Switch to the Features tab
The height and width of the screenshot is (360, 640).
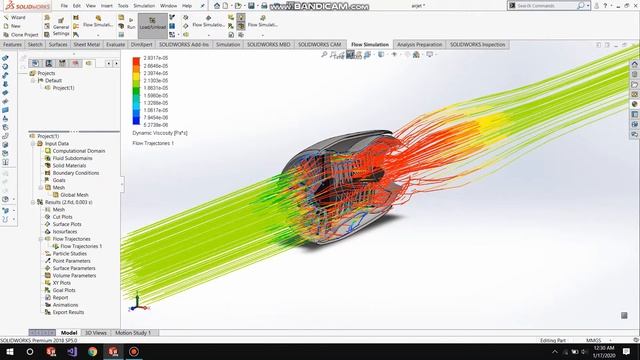12,44
